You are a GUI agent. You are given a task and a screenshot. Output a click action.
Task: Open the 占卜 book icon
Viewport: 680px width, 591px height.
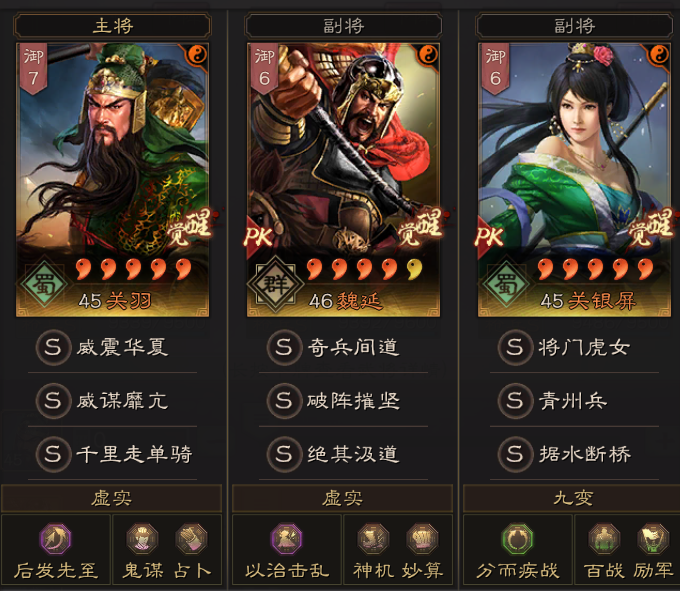191,539
